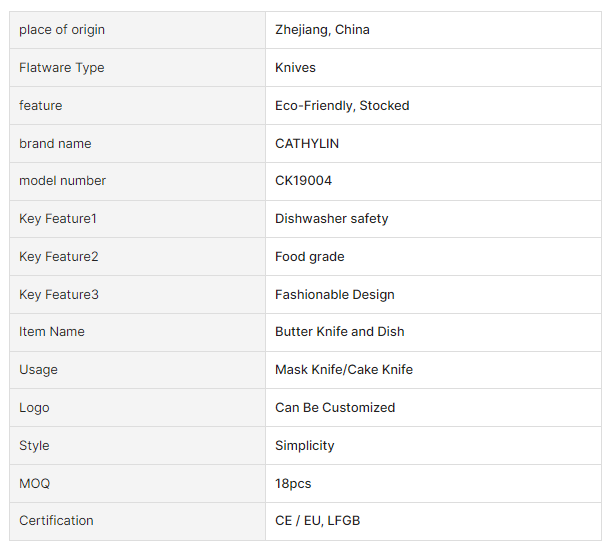The width and height of the screenshot is (615, 551).
Task: Select 'Eco-Friendly, Stocked' text
Action: (x=342, y=106)
